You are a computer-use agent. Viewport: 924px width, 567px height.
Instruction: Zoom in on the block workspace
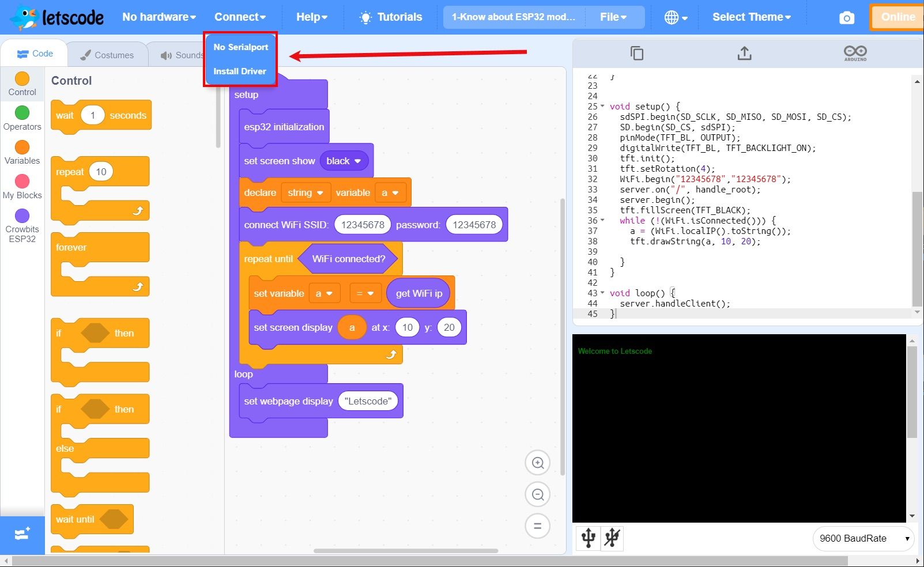tap(537, 462)
